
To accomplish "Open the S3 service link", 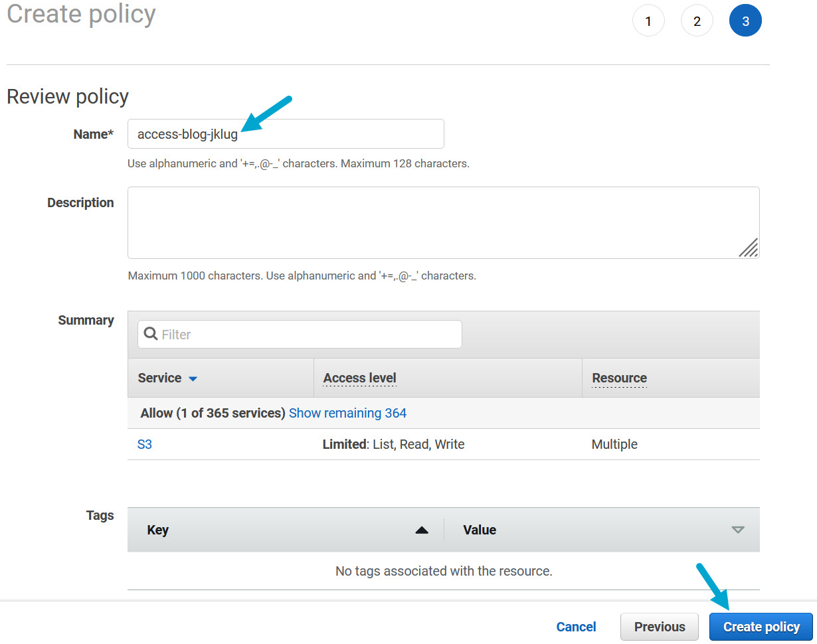I will pyautogui.click(x=144, y=444).
